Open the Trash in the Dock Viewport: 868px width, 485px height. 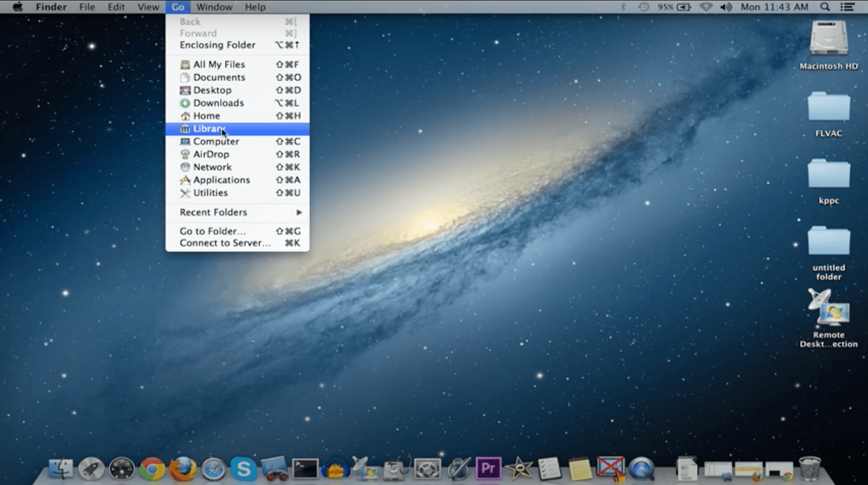pos(810,468)
